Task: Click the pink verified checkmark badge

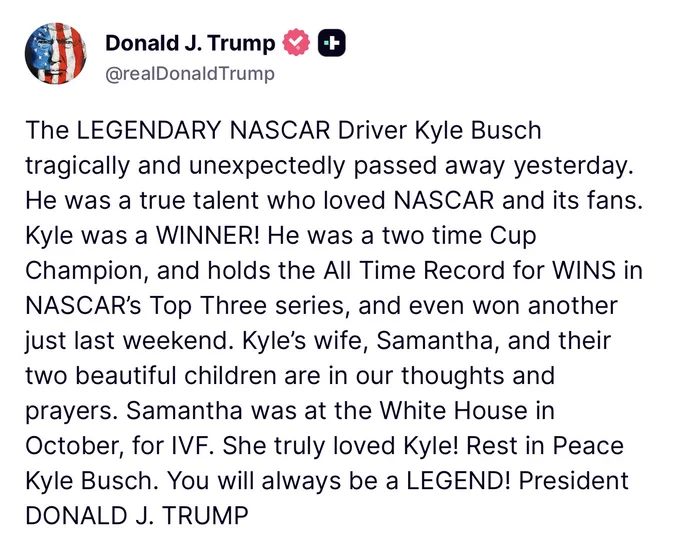Action: point(296,43)
